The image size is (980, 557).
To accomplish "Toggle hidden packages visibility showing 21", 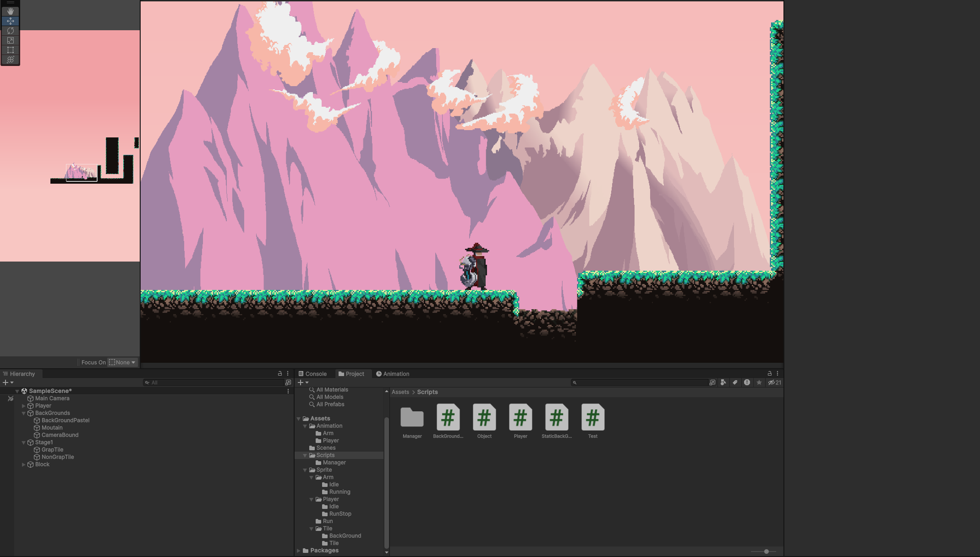I will pos(775,382).
